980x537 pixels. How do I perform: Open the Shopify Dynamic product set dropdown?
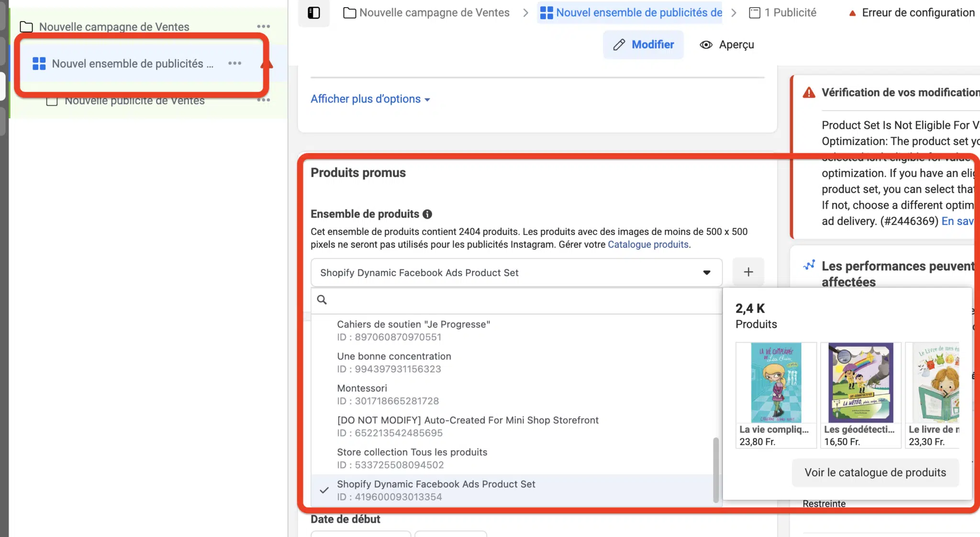[x=516, y=272]
